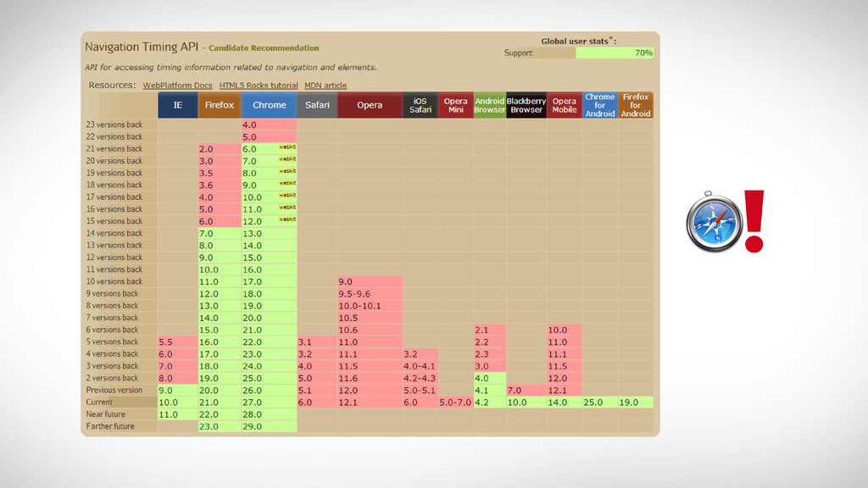Click Blackberry Browser version 10.0 cell
This screenshot has width=868, height=488.
pyautogui.click(x=526, y=402)
